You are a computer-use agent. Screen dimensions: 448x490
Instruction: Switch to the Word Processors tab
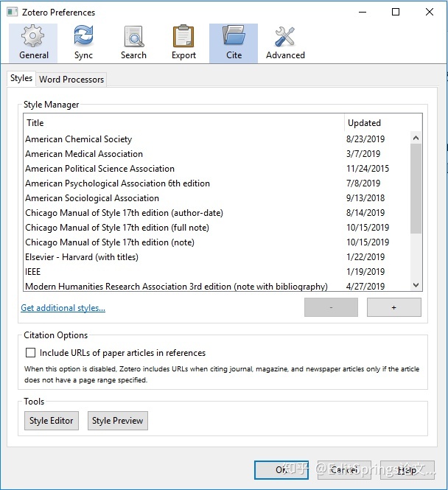pos(71,80)
